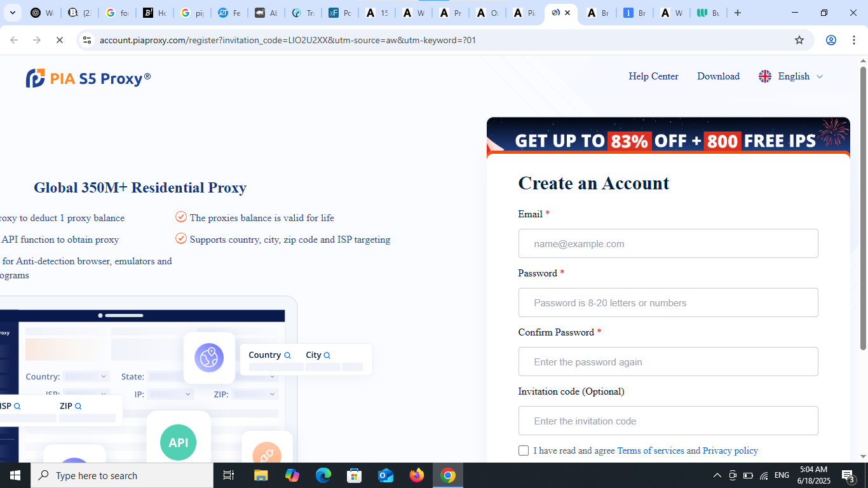Focus the Password input field

pos(668,302)
